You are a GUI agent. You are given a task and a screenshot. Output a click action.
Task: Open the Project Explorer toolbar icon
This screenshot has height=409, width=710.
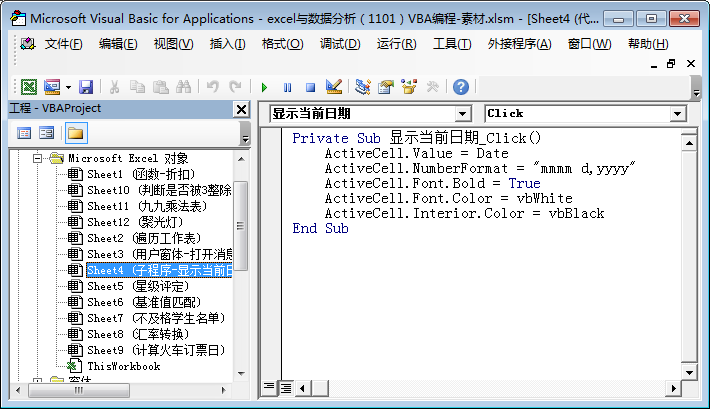tap(363, 87)
